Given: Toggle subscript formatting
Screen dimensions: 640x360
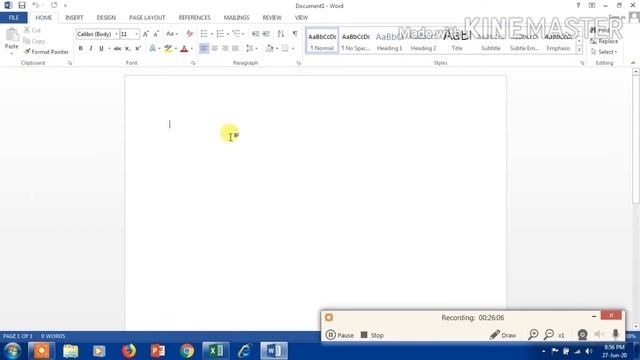Looking at the screenshot, I should click(x=127, y=49).
